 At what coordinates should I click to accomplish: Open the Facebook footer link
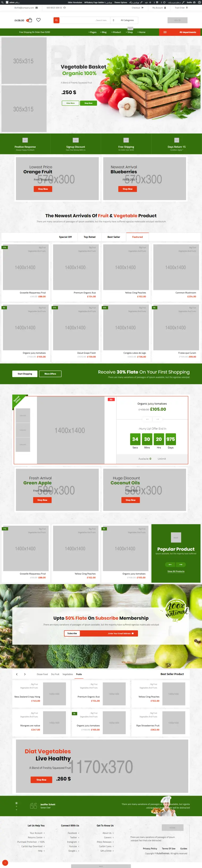coord(72,833)
